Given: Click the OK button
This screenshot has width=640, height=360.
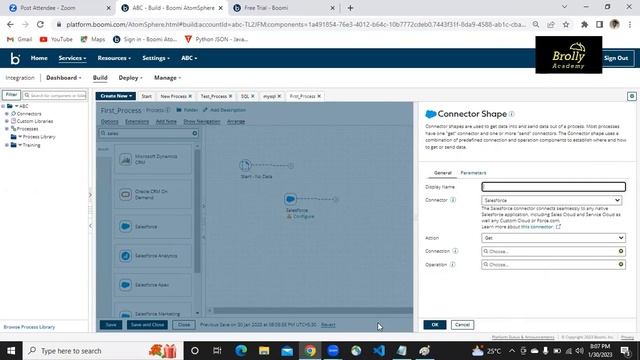Looking at the screenshot, I should click(x=435, y=325).
